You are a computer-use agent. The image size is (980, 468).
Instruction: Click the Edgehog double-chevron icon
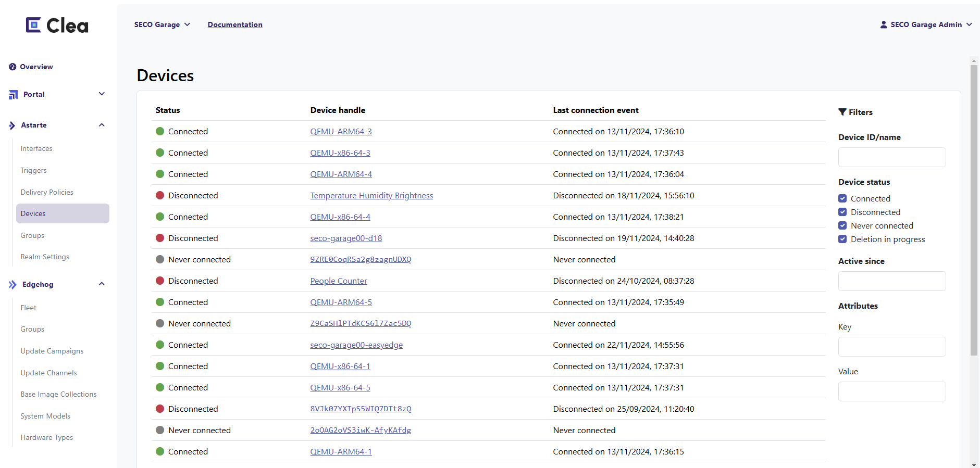point(13,285)
